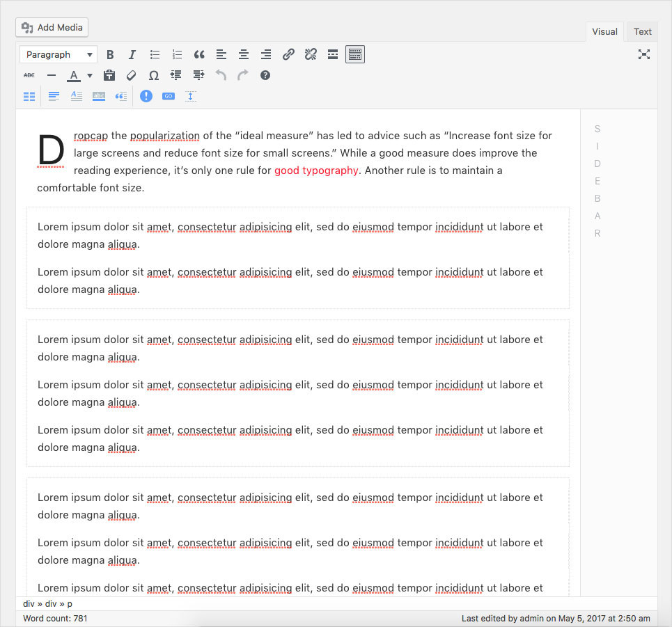Click the Add Media button
672x627 pixels.
pos(52,27)
